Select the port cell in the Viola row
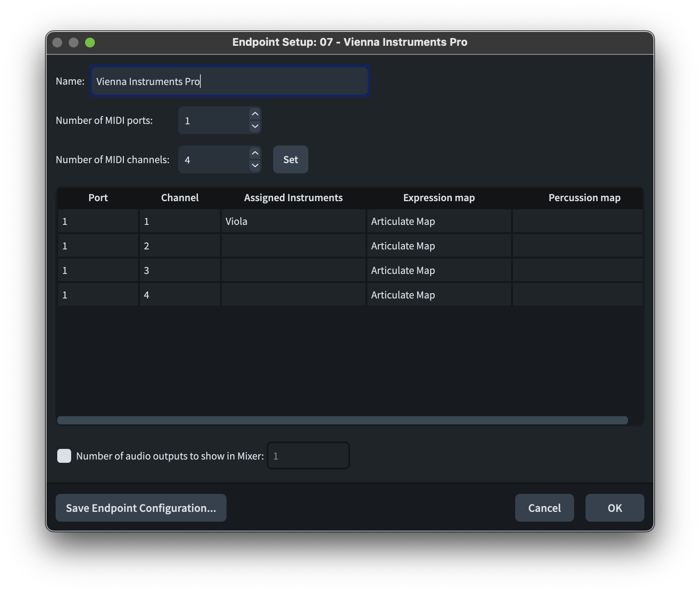Screen dimensions: 700x592 98,221
